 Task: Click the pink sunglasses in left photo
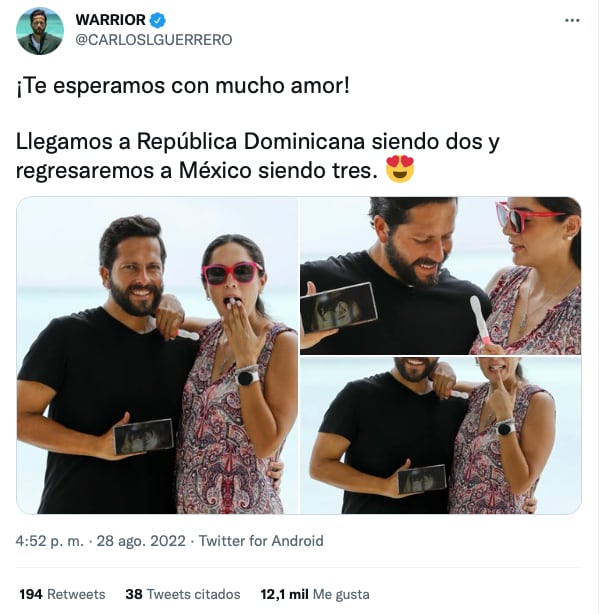point(232,273)
